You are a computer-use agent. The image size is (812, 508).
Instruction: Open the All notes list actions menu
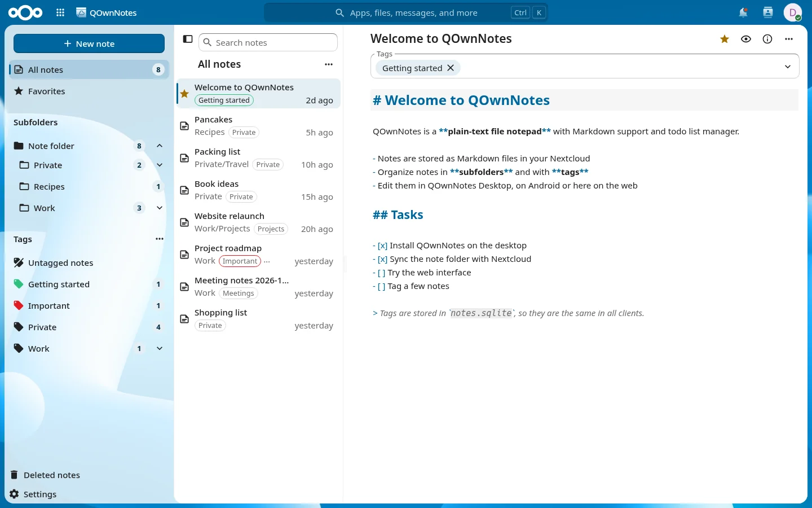point(329,64)
